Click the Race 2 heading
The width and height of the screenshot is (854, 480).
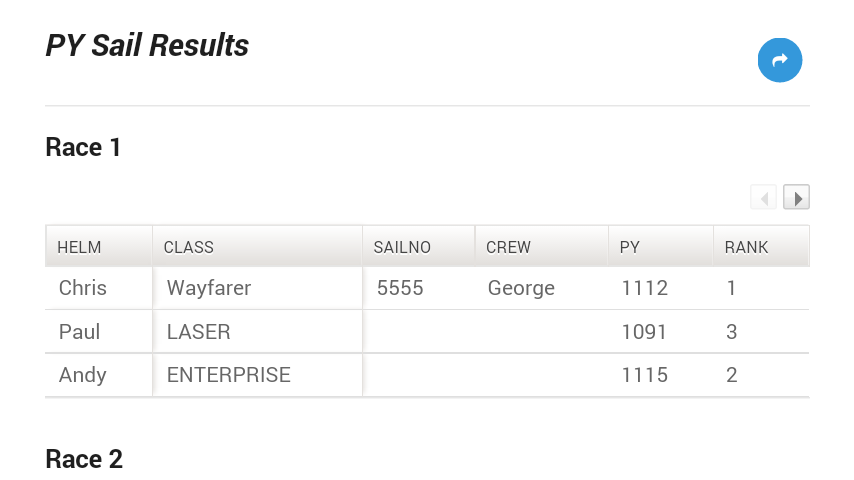[84, 459]
